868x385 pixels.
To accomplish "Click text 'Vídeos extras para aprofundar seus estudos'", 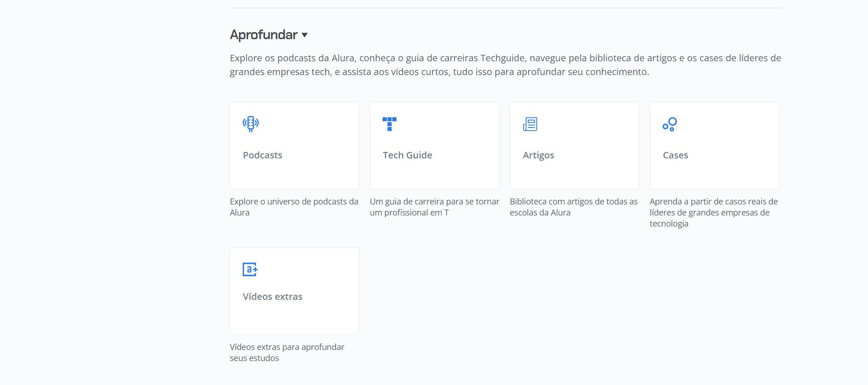I will [287, 353].
